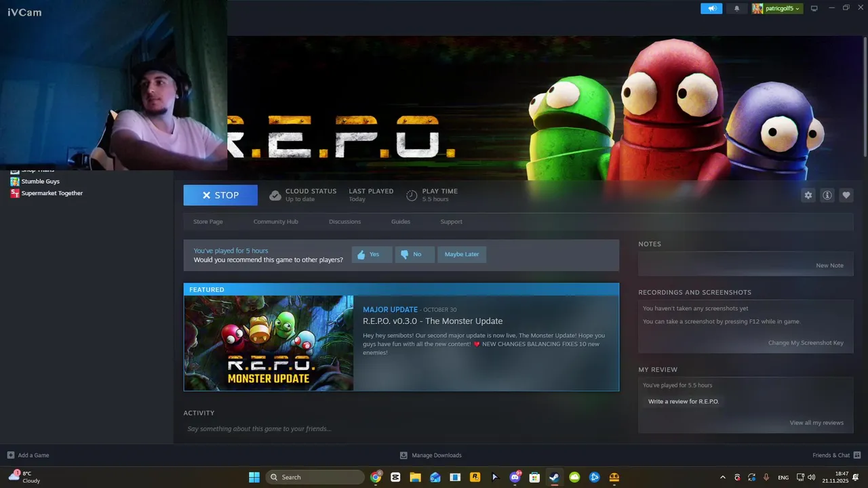Open the Community Hub tab
868x488 pixels.
click(275, 222)
